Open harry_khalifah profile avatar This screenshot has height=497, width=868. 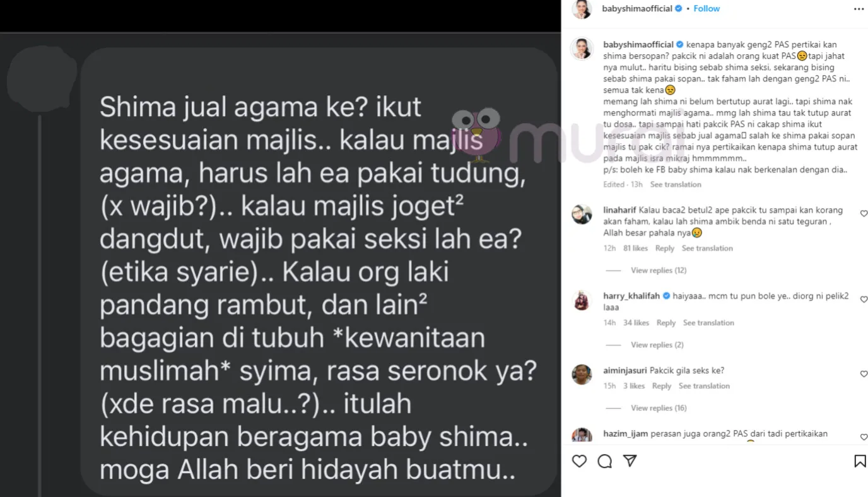pos(582,301)
